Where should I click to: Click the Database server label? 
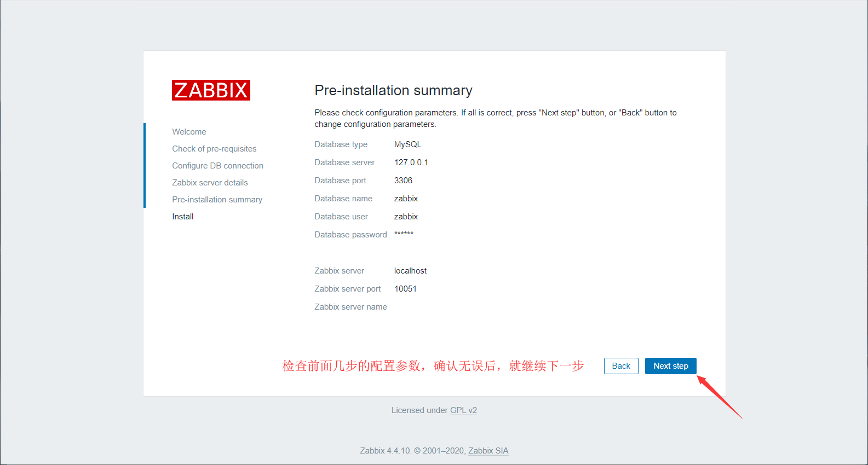click(x=344, y=162)
